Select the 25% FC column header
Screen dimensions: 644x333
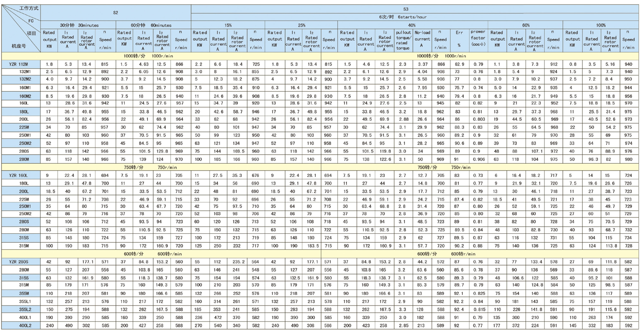coord(301,25)
